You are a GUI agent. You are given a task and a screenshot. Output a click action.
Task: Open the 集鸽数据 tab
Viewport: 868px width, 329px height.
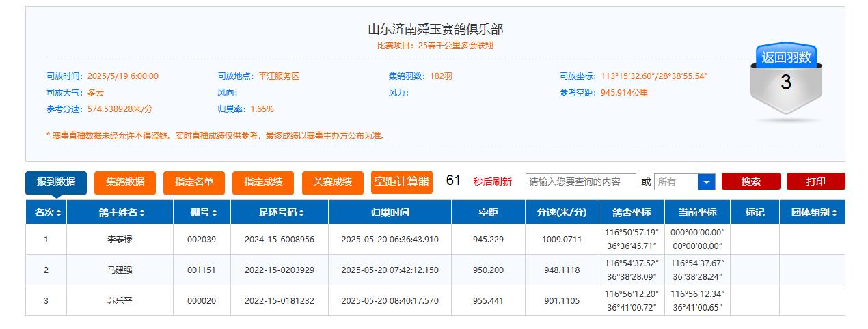click(x=125, y=182)
